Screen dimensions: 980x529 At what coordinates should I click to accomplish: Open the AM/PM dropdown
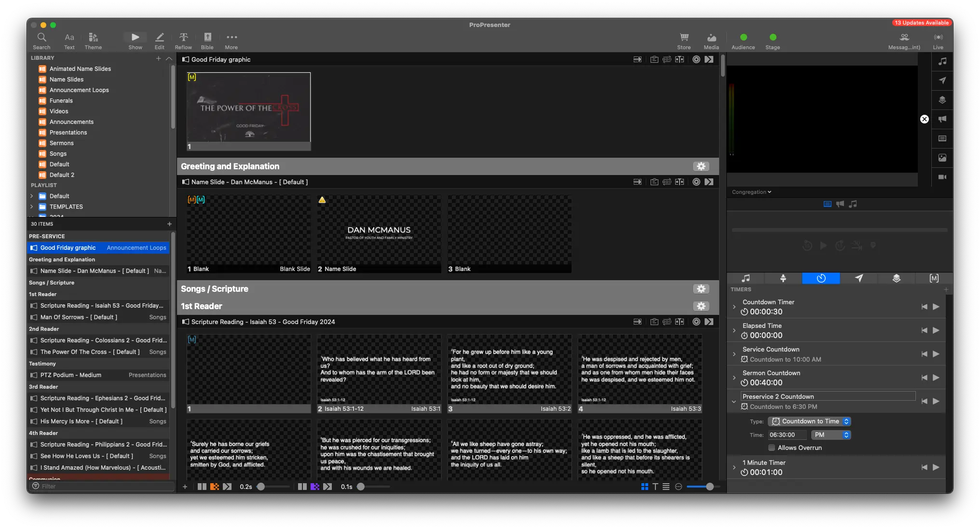click(x=831, y=435)
